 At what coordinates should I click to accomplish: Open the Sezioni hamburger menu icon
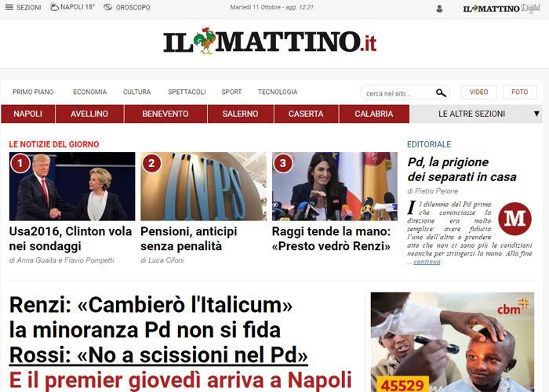(x=9, y=7)
